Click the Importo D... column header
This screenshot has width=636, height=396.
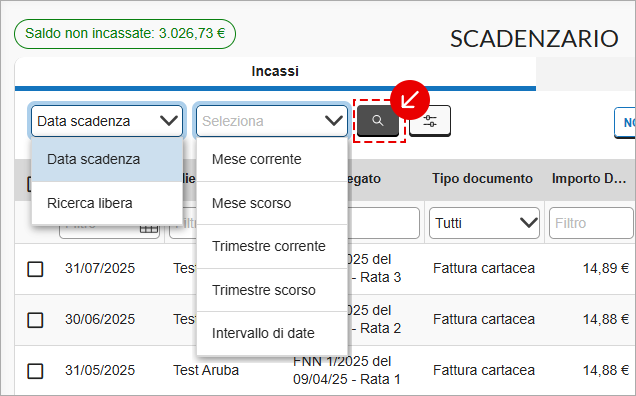pyautogui.click(x=589, y=179)
